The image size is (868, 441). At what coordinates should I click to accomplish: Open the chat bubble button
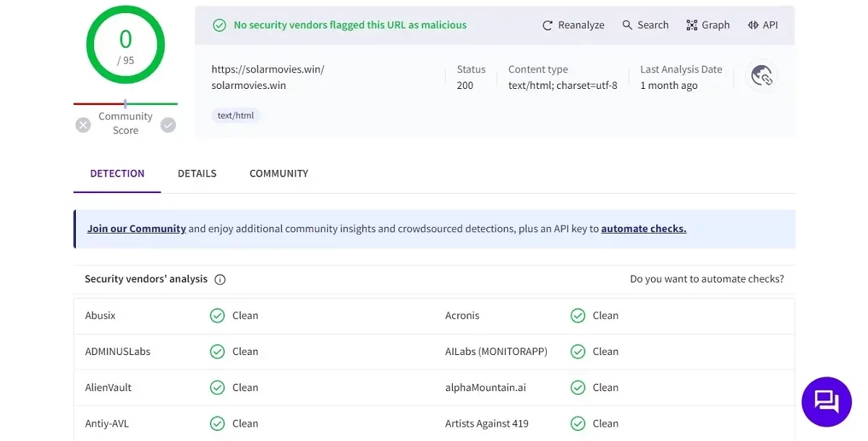pos(827,401)
